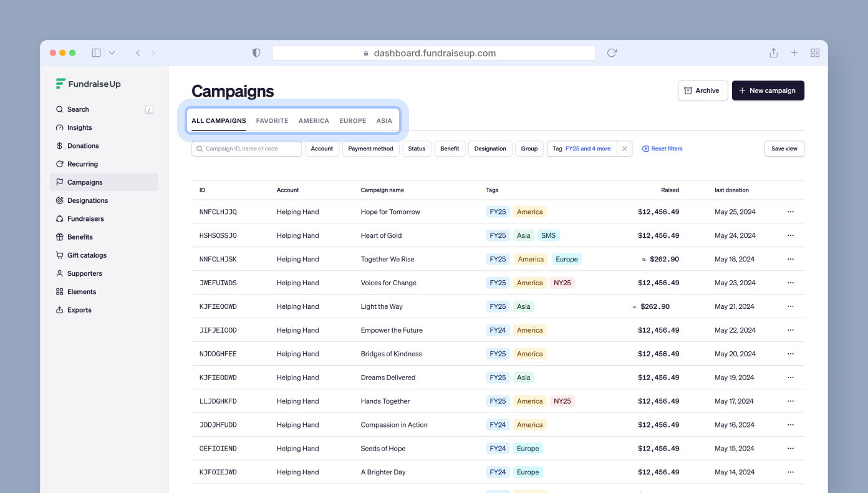Switch to the ASIA tab
Image resolution: width=868 pixels, height=493 pixels.
pos(384,120)
